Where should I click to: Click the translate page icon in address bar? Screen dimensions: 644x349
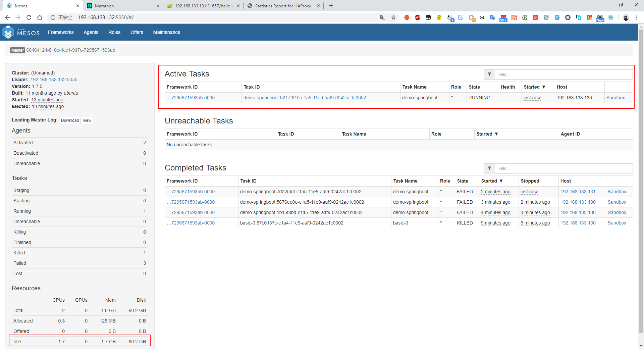point(382,17)
